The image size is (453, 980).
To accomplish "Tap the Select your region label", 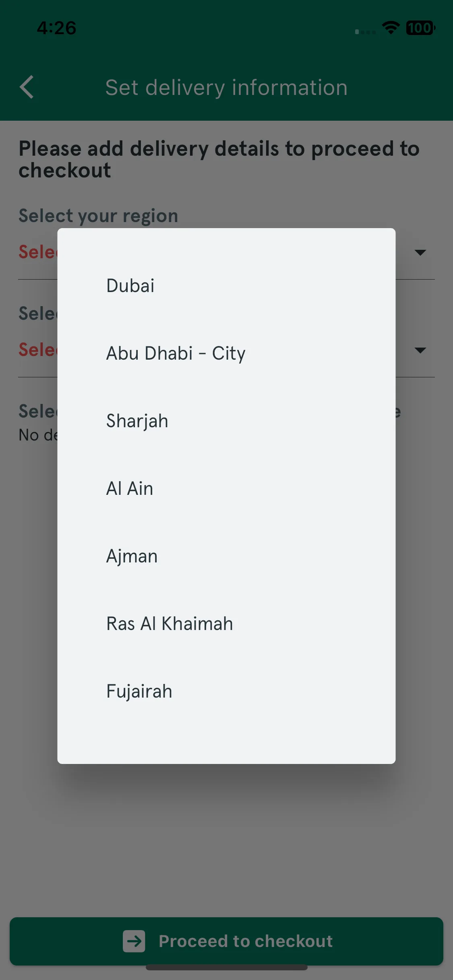I will click(98, 216).
